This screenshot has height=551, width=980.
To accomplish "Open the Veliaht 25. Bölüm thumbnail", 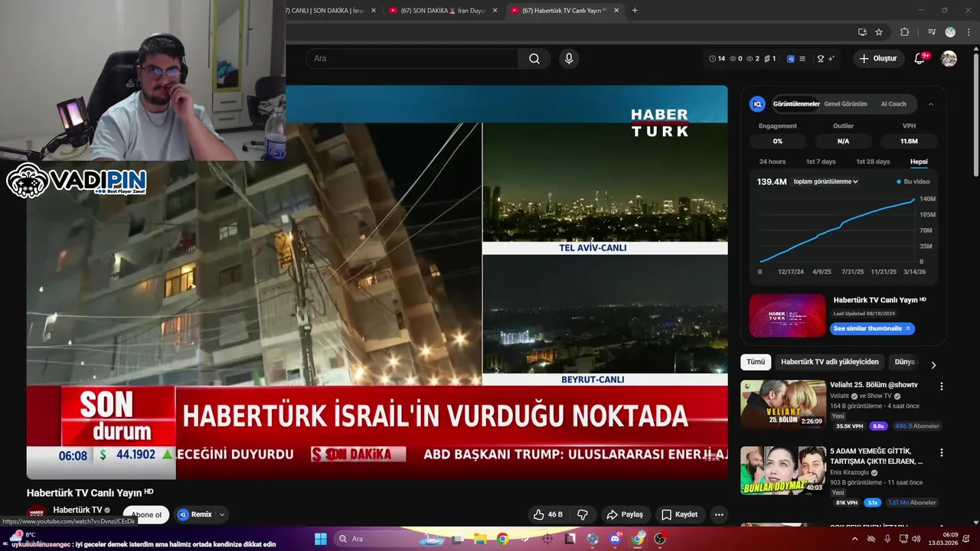I will tap(783, 404).
